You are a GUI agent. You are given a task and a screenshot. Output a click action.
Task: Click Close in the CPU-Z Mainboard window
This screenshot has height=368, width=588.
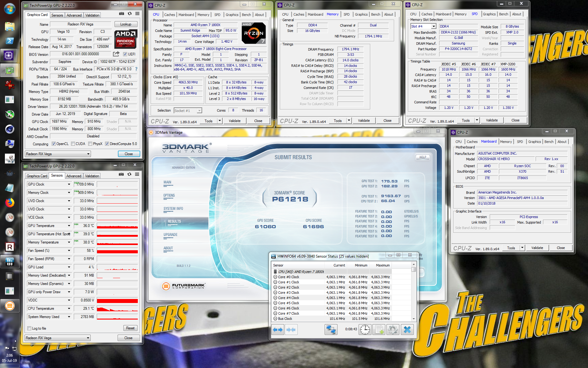[561, 248]
